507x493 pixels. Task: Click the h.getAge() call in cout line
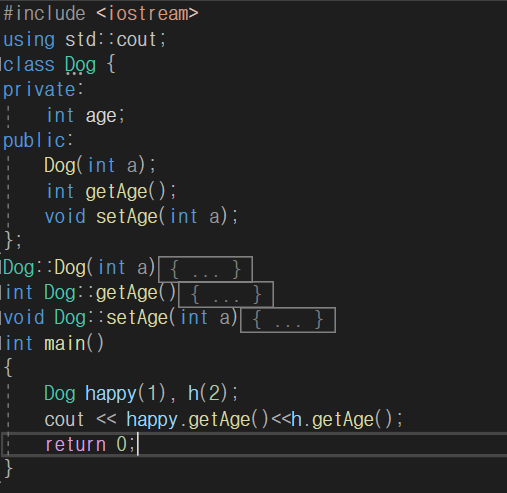342,420
